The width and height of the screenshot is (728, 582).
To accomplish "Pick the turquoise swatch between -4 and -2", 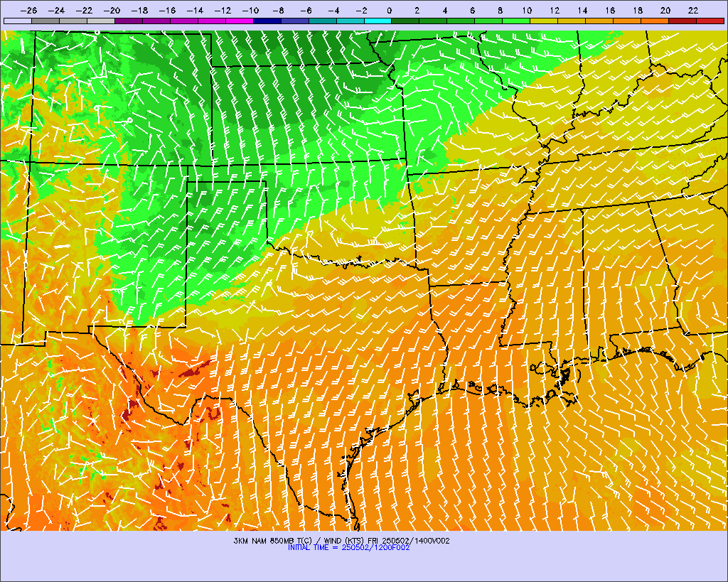I will (350, 21).
